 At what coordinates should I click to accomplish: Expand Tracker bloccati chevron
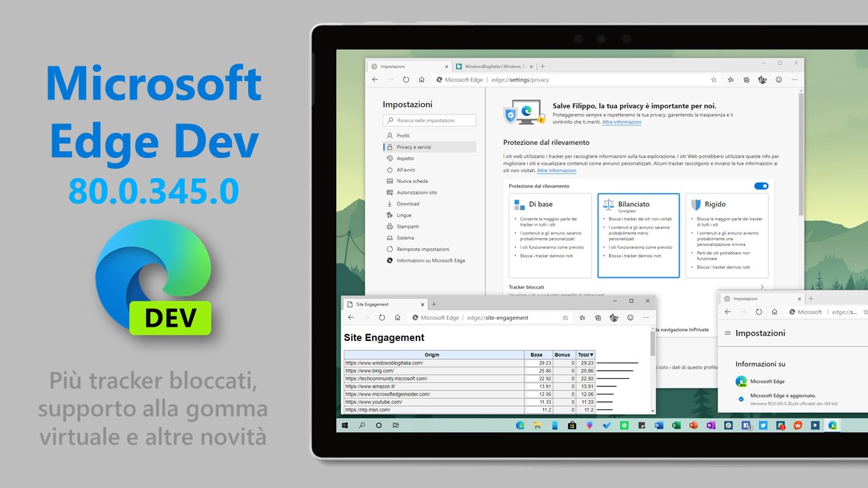[762, 287]
